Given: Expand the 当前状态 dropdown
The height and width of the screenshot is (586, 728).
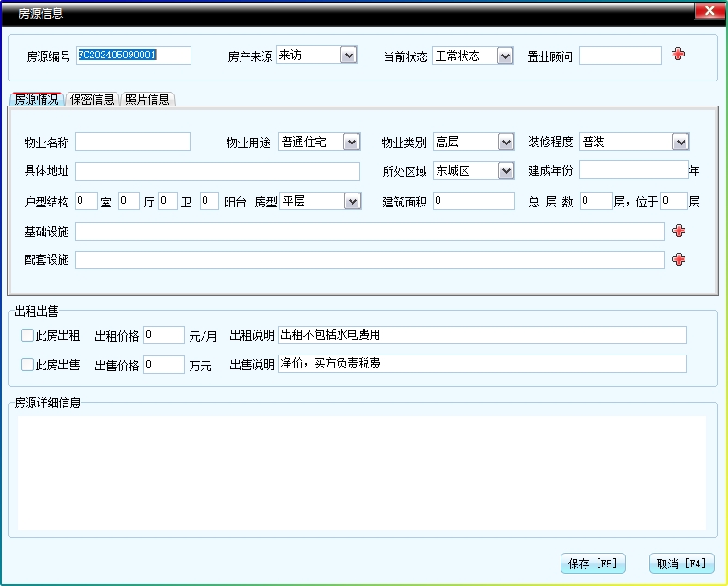Looking at the screenshot, I should click(x=505, y=56).
